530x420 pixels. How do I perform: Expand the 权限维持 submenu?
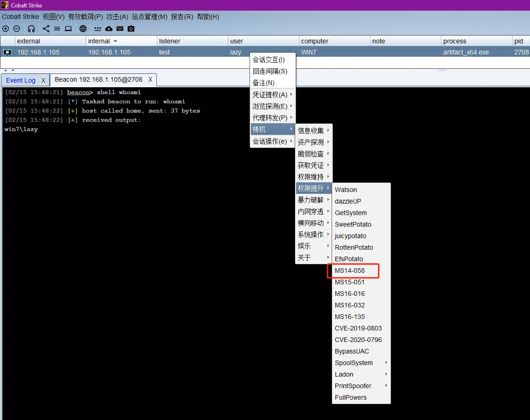[314, 177]
